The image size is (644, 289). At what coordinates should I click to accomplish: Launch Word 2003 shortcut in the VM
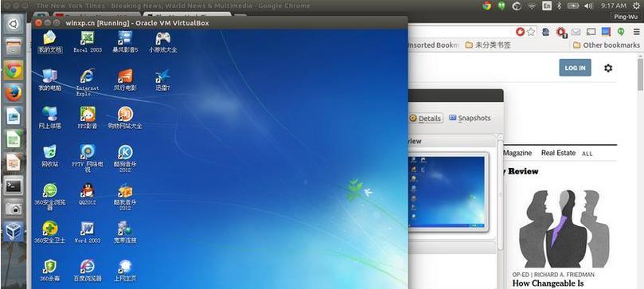(x=87, y=232)
